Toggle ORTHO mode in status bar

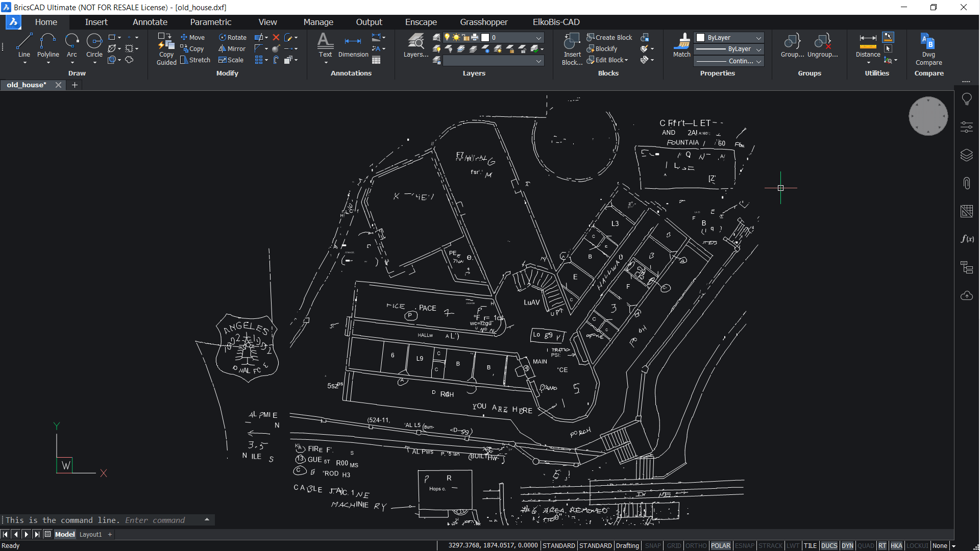point(696,545)
